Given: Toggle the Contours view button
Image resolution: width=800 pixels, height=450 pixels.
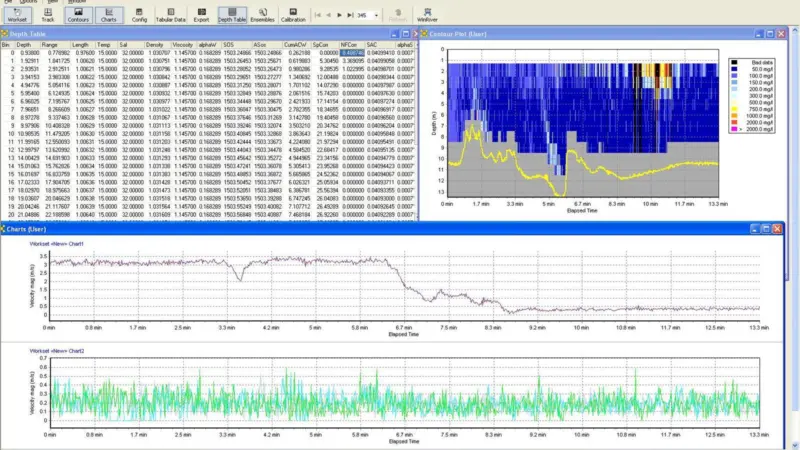Looking at the screenshot, I should (x=78, y=15).
